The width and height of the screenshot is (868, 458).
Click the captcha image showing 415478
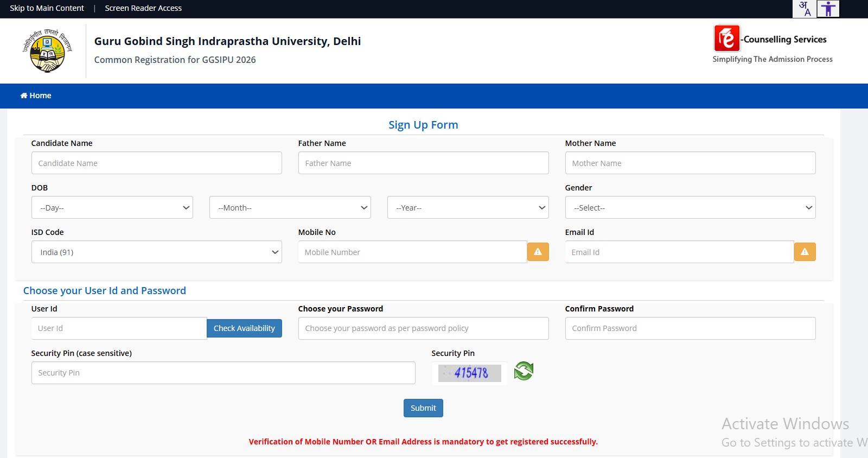tap(470, 373)
